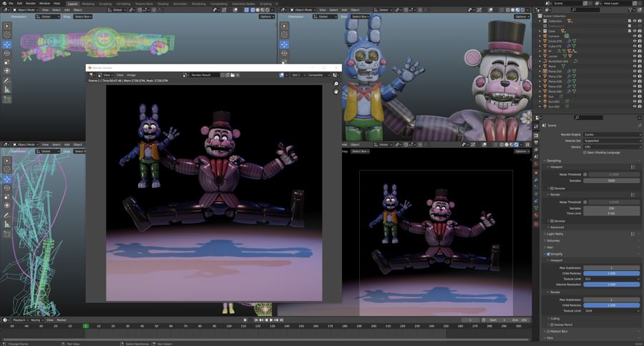
Task: Open the World properties tab icon
Action: pos(536,164)
